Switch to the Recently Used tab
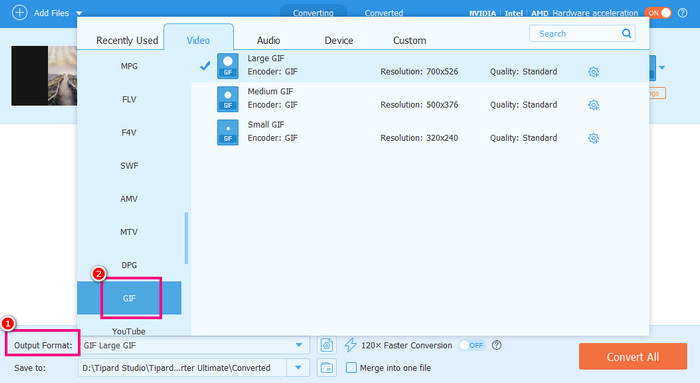The height and width of the screenshot is (383, 700). pos(127,40)
